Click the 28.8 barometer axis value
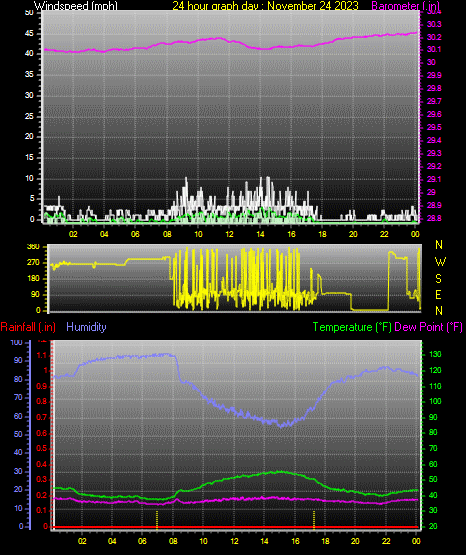Image resolution: width=466 pixels, height=555 pixels. click(x=434, y=218)
